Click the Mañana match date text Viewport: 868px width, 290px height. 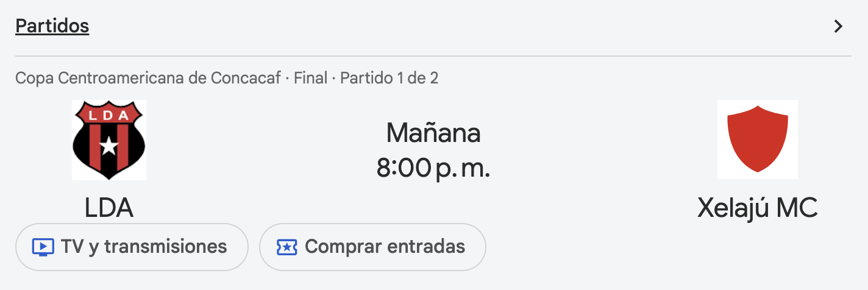[x=433, y=133]
